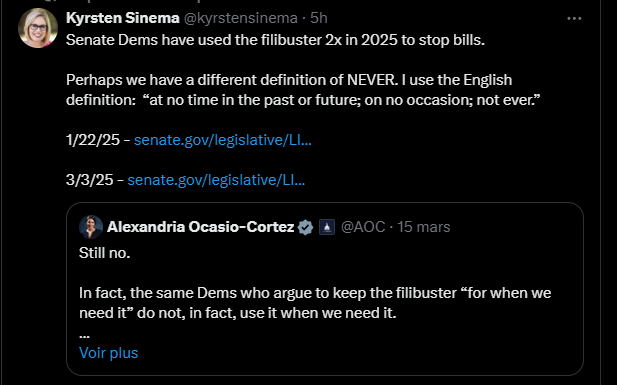Click the Alexandria Ocasio-Cortez display name
The image size is (617, 385).
(201, 227)
